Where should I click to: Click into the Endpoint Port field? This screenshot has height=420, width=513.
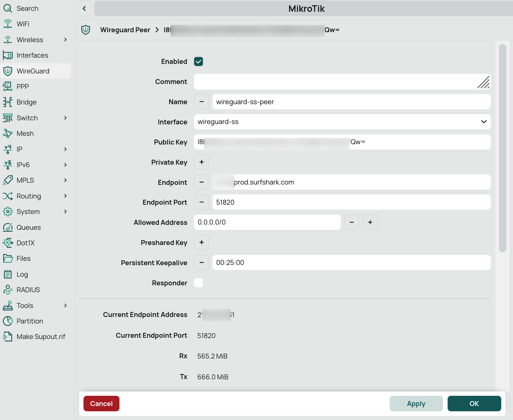click(351, 202)
